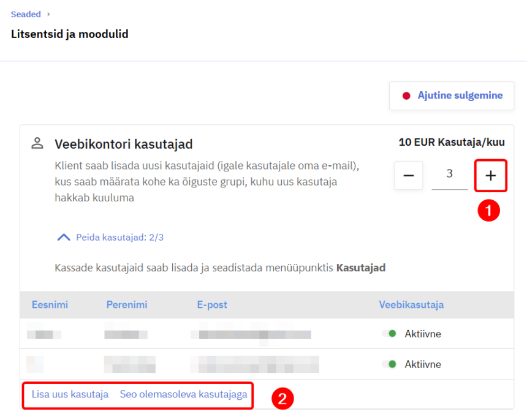Increase user license count with plus button
The image size is (527, 420).
click(490, 176)
